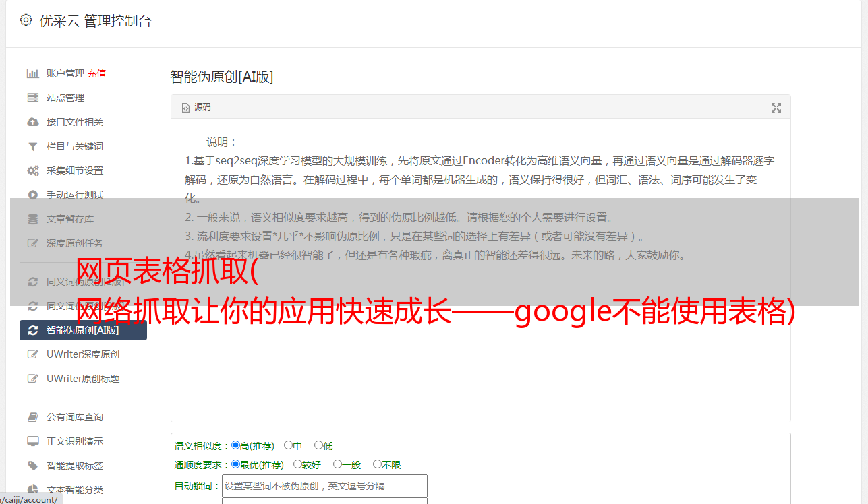Image resolution: width=868 pixels, height=504 pixels.
Task: Select 较好 for 通顺度要求
Action: click(297, 464)
